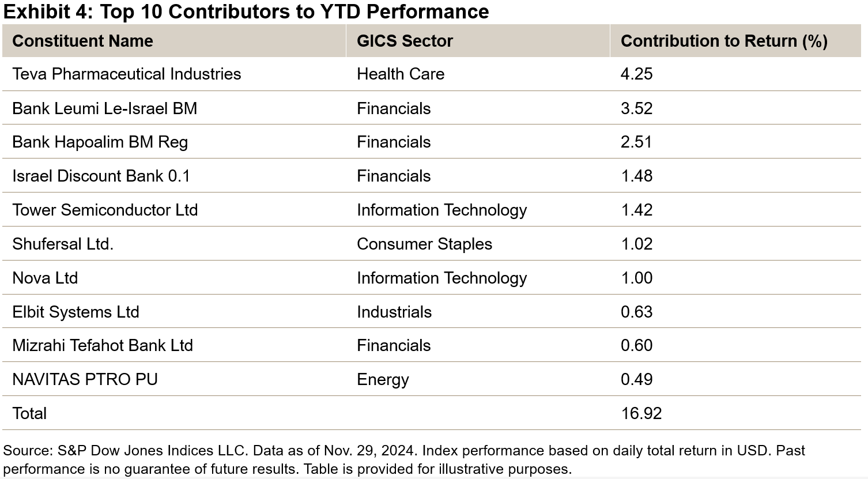Click the Industrials sector cell

[394, 312]
